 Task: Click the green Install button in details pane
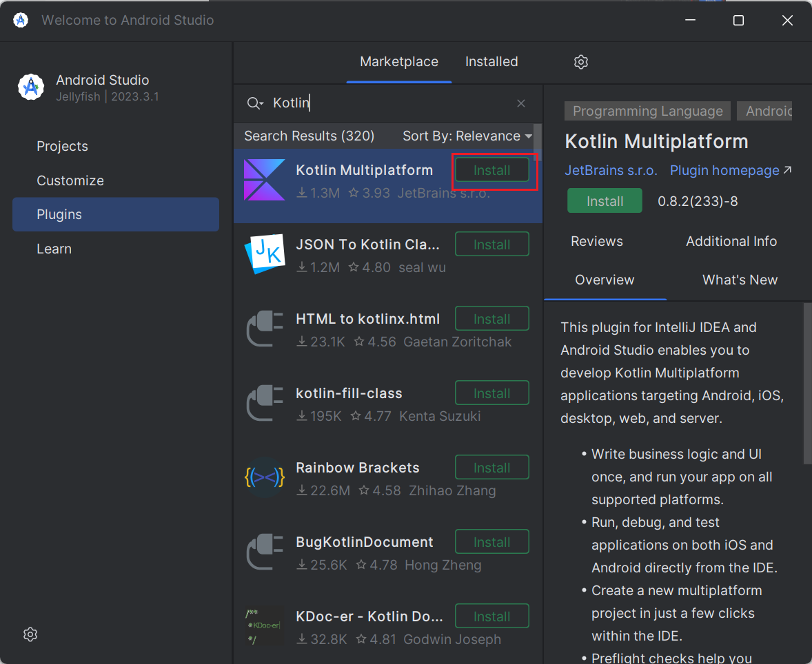click(x=605, y=201)
